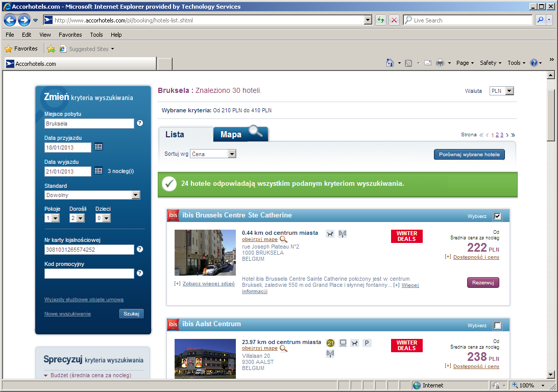Click the browser Forward arrow button
Image resolution: width=558 pixels, height=392 pixels.
coord(24,20)
